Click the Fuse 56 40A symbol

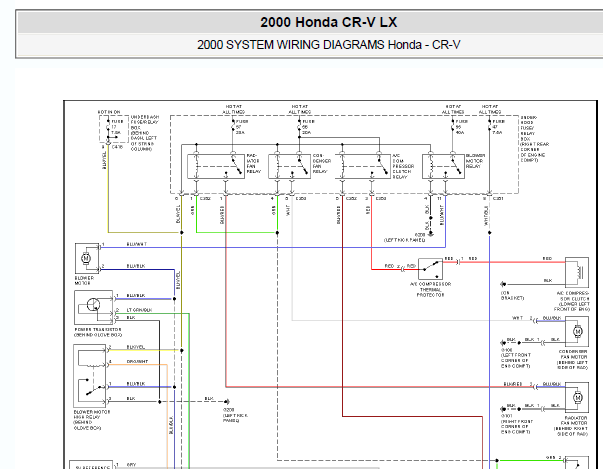[x=453, y=127]
